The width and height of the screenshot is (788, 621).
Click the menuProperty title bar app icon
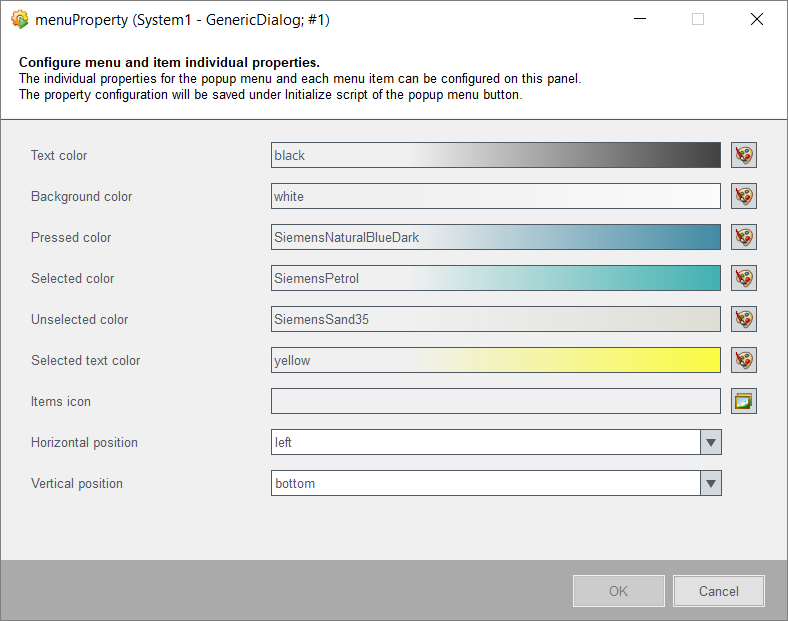[19, 19]
